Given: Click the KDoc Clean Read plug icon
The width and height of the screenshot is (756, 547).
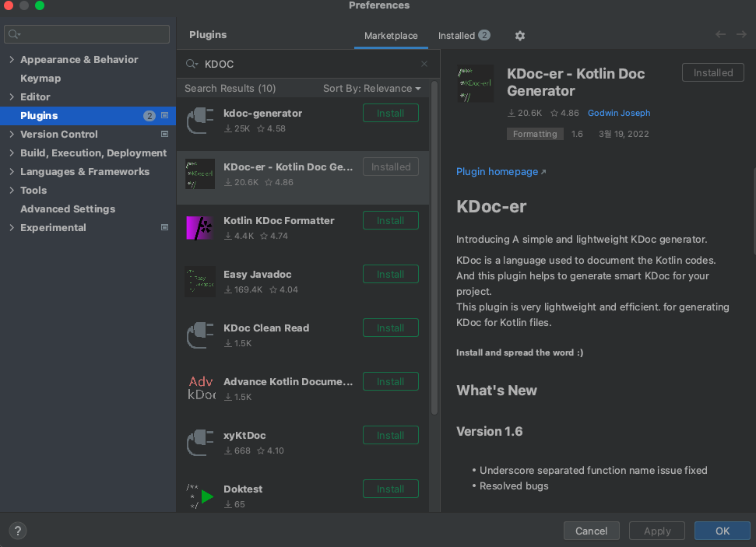Looking at the screenshot, I should pos(200,335).
